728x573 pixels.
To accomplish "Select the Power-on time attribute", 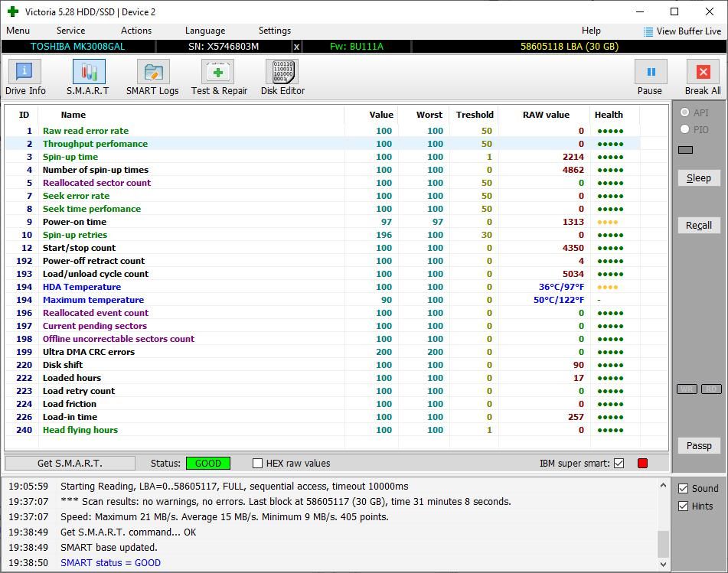I will (323, 222).
